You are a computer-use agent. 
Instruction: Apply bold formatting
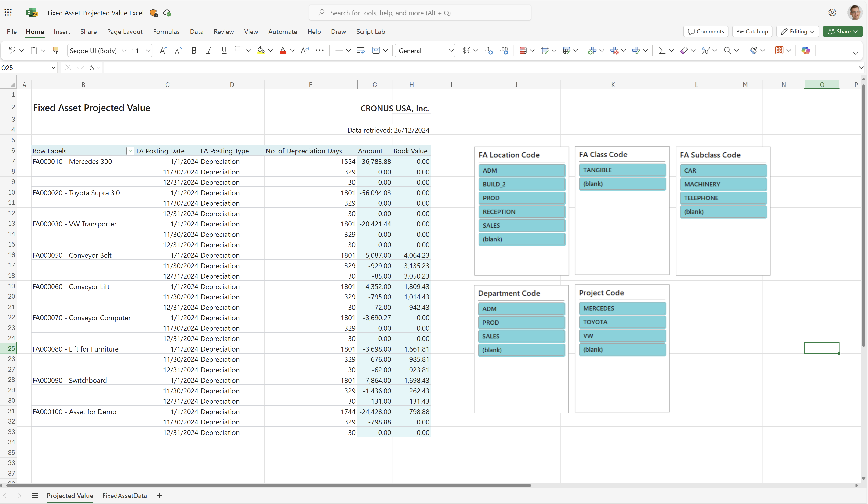[194, 50]
